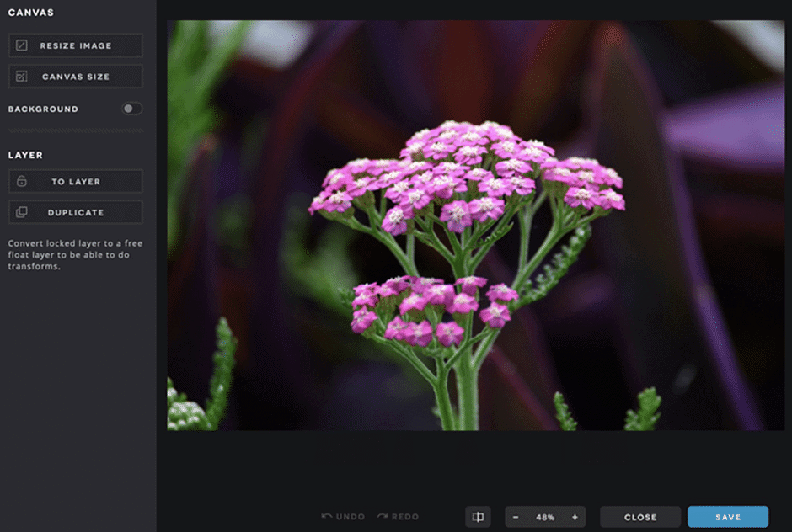The width and height of the screenshot is (792, 532).
Task: Open the Canvas Size option
Action: click(75, 77)
